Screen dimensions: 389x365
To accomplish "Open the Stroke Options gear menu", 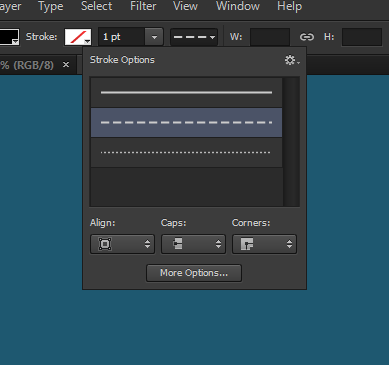I will (292, 60).
